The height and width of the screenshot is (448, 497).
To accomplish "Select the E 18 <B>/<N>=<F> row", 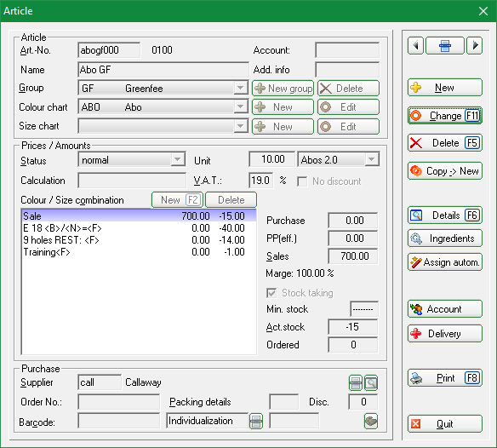I will tap(139, 228).
